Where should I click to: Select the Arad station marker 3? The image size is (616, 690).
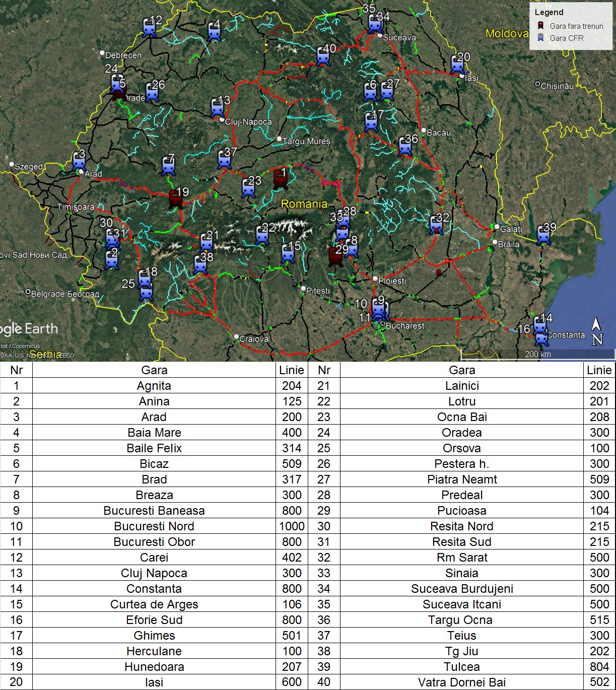(79, 161)
